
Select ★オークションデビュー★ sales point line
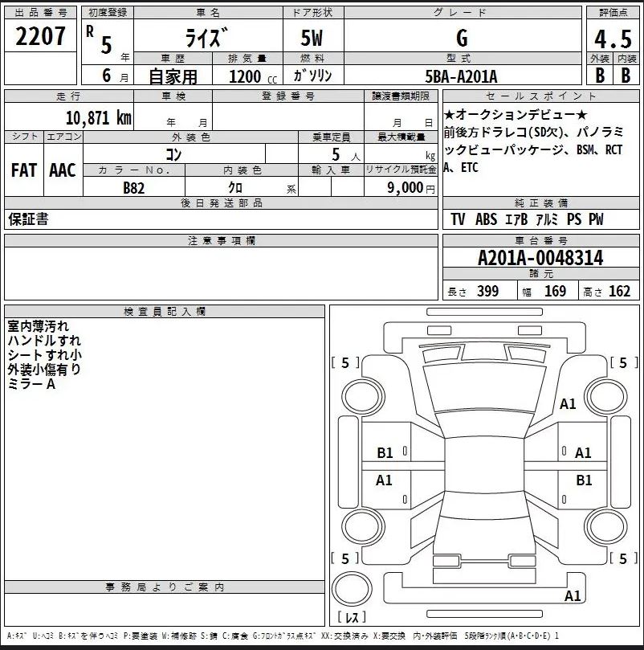click(516, 114)
